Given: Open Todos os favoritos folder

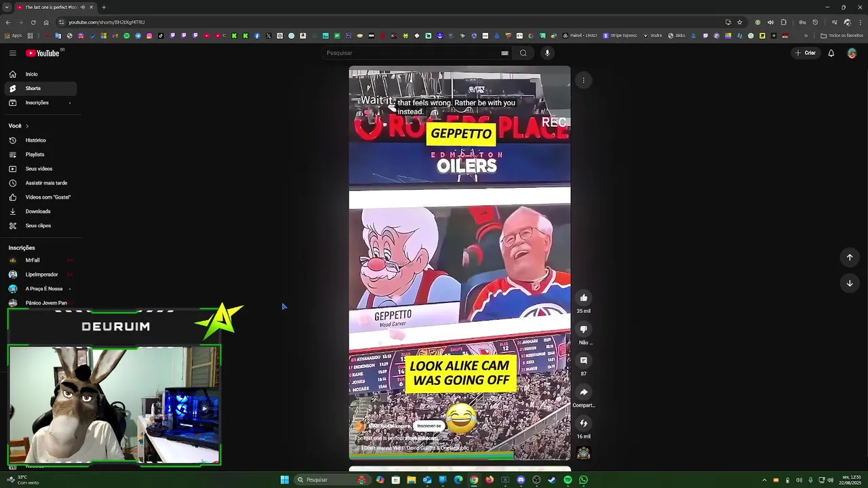Looking at the screenshot, I should pos(842,36).
